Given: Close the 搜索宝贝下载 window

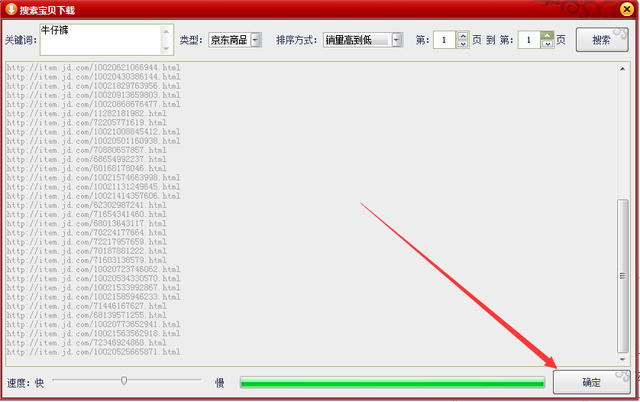Looking at the screenshot, I should [x=627, y=9].
